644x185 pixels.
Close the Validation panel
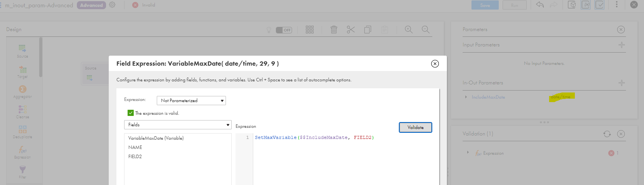coord(621,134)
